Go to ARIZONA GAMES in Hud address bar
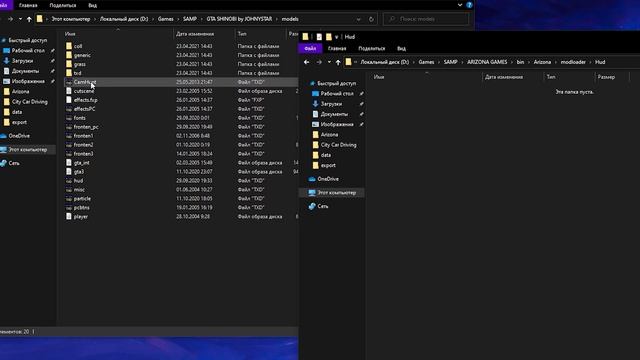Image resolution: width=640 pixels, height=360 pixels. (487, 62)
